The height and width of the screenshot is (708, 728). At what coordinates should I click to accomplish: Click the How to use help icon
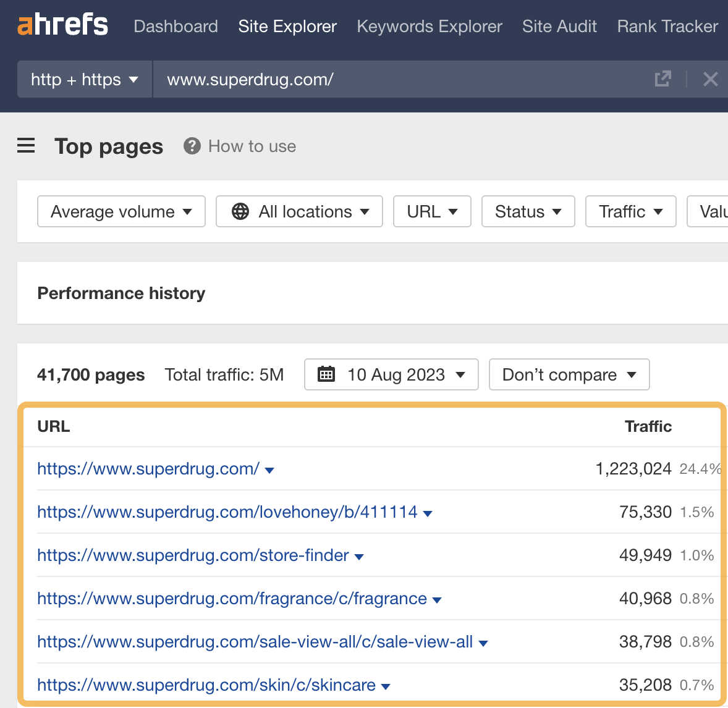pyautogui.click(x=192, y=146)
